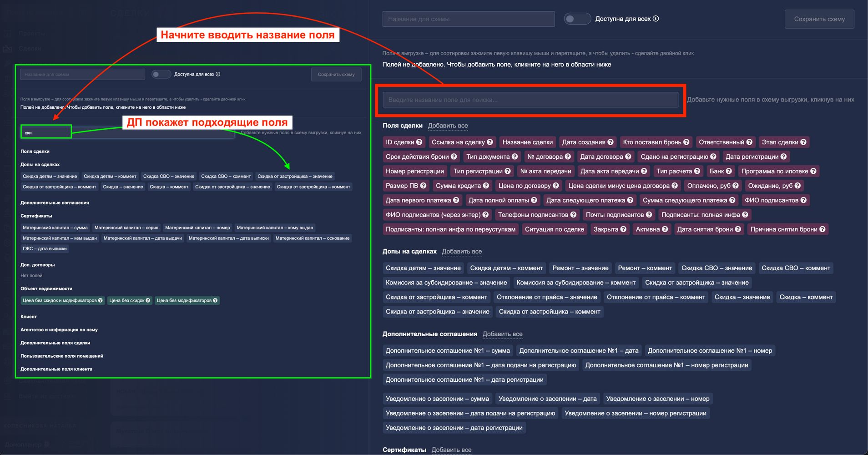Click the help icon on 'Телефоны подписантов'
This screenshot has width=868, height=455.
(573, 215)
